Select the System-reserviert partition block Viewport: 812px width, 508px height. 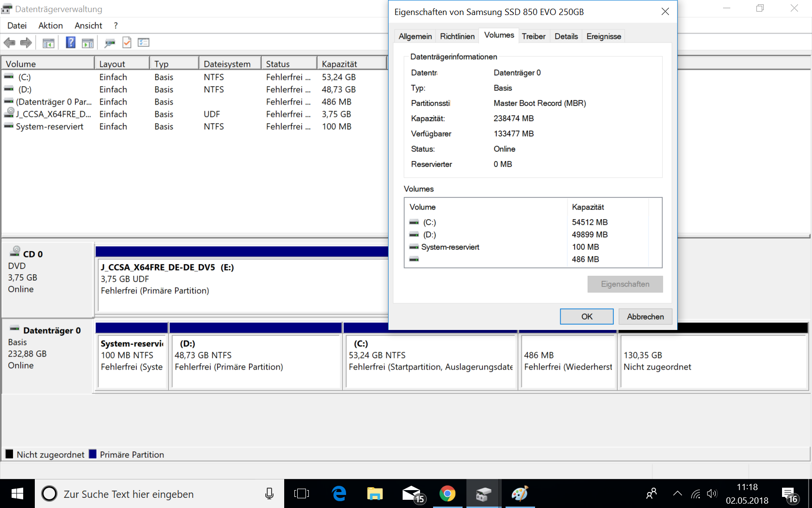click(x=132, y=356)
